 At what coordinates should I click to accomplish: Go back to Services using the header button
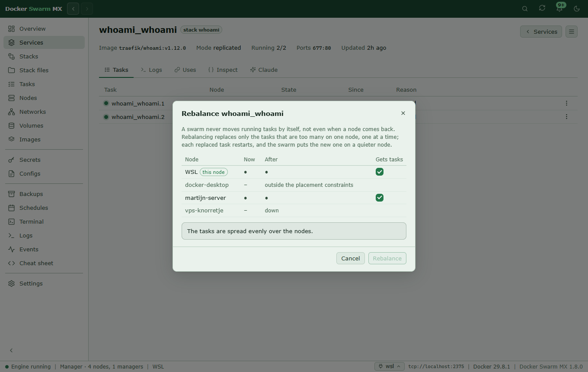click(x=541, y=32)
